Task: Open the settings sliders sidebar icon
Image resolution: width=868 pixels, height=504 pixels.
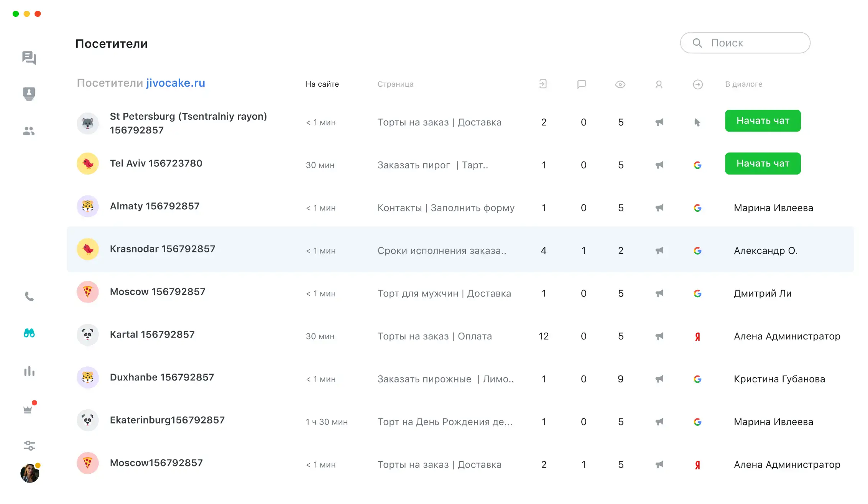Action: tap(29, 445)
